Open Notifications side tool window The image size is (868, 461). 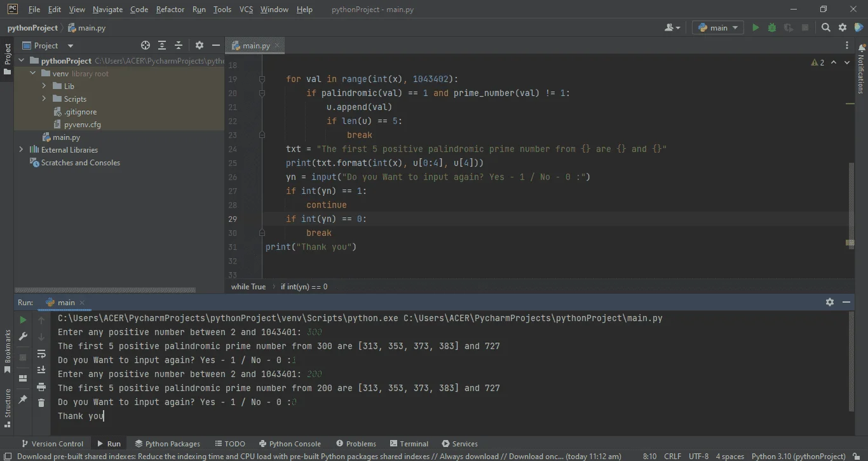click(861, 69)
